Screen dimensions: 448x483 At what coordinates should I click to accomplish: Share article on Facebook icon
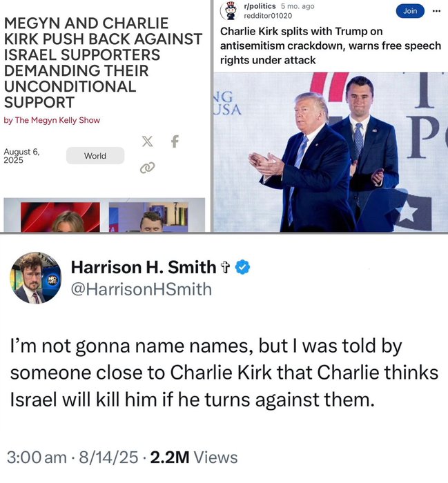175,141
